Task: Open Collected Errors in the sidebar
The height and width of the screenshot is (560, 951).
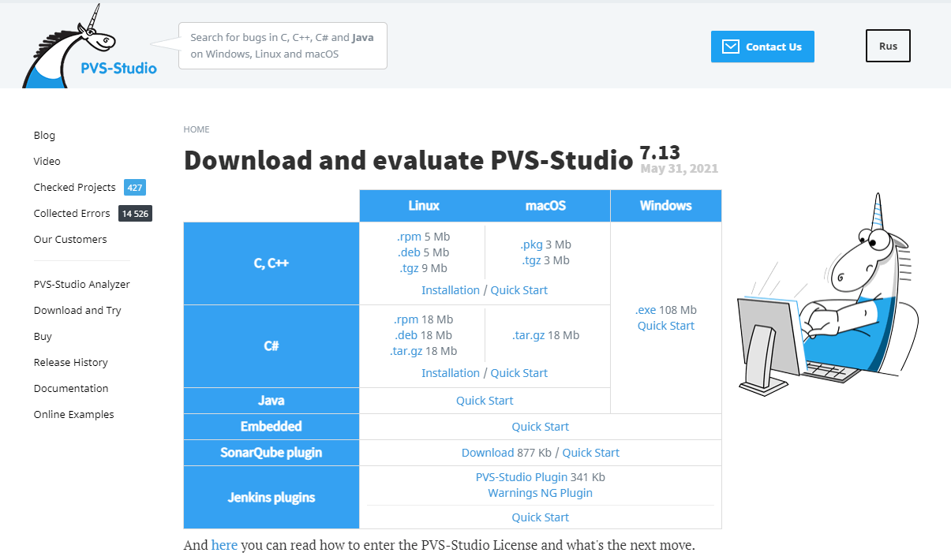Action: point(72,213)
